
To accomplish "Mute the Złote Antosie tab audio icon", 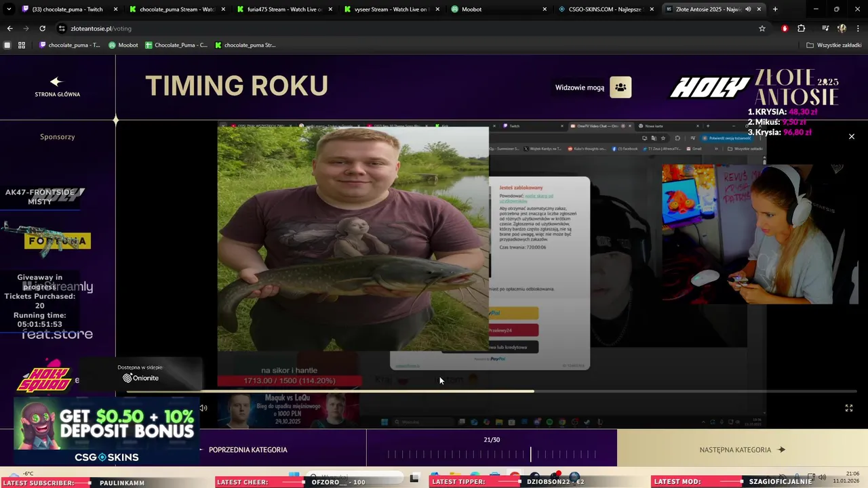I will coord(748,9).
